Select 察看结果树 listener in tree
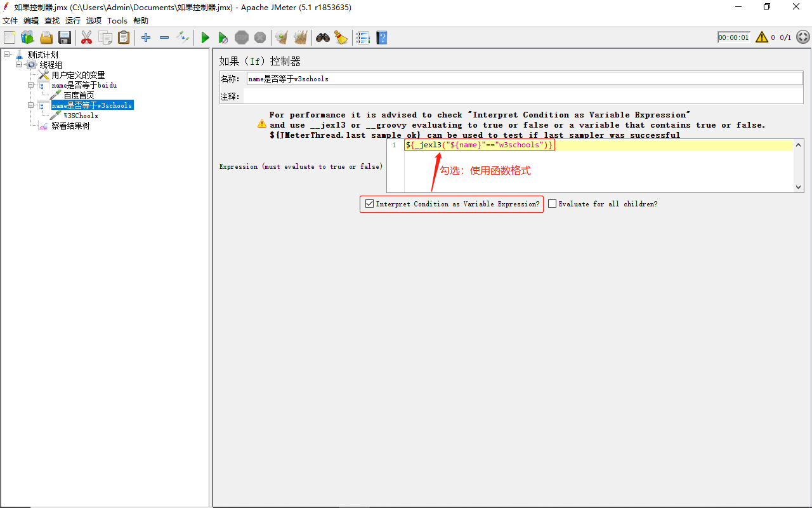The image size is (812, 508). 70,126
